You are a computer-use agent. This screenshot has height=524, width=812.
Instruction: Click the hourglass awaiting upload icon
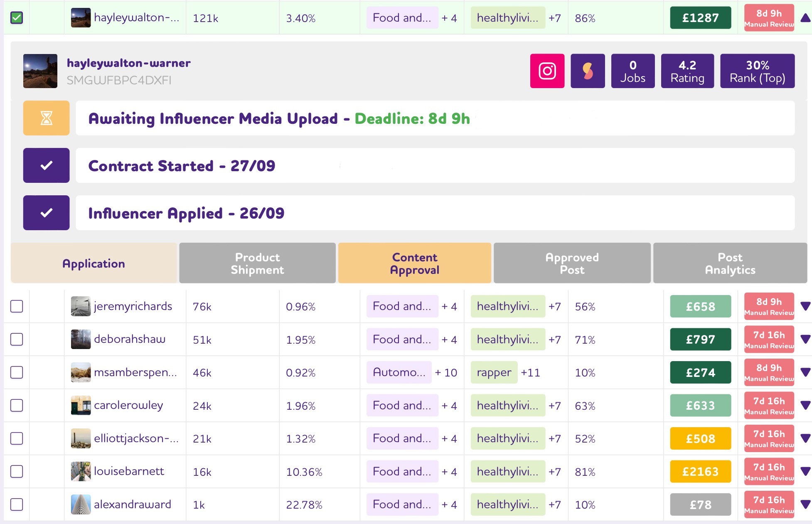(46, 118)
